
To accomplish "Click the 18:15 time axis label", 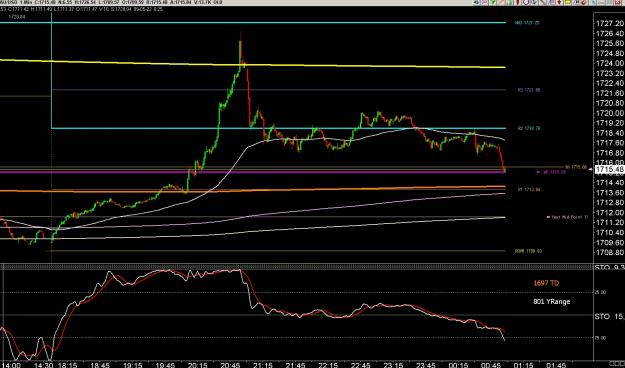I will (68, 365).
